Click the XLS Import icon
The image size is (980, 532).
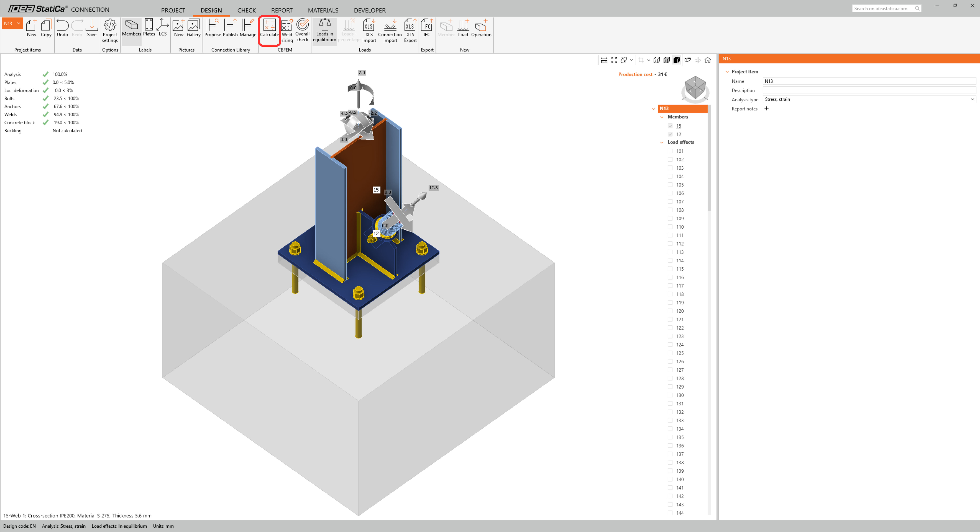click(369, 30)
